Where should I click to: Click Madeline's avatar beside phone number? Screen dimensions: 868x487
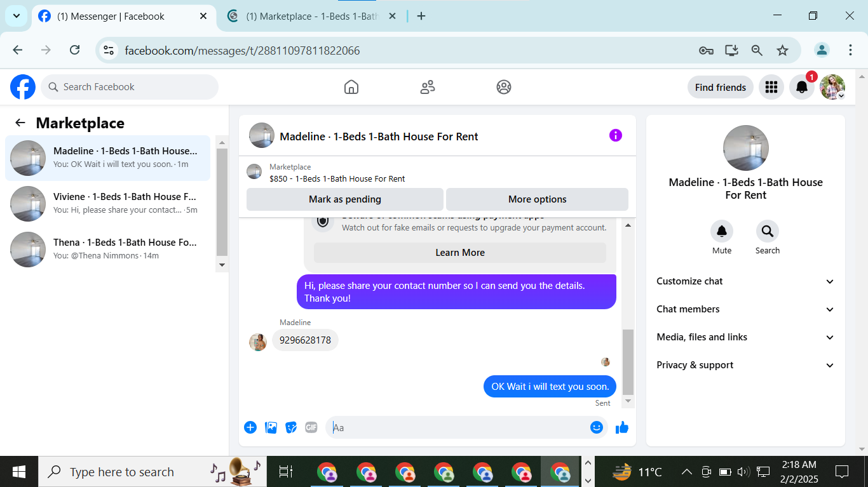[258, 342]
